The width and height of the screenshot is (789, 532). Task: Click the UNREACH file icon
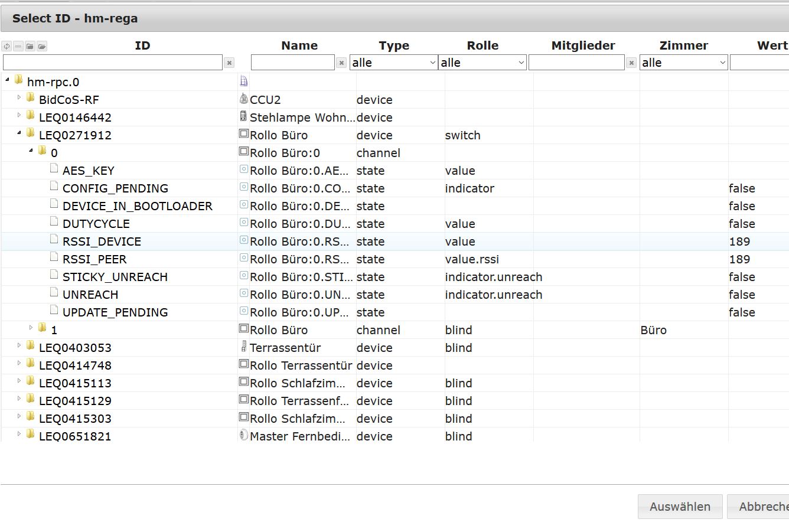54,293
